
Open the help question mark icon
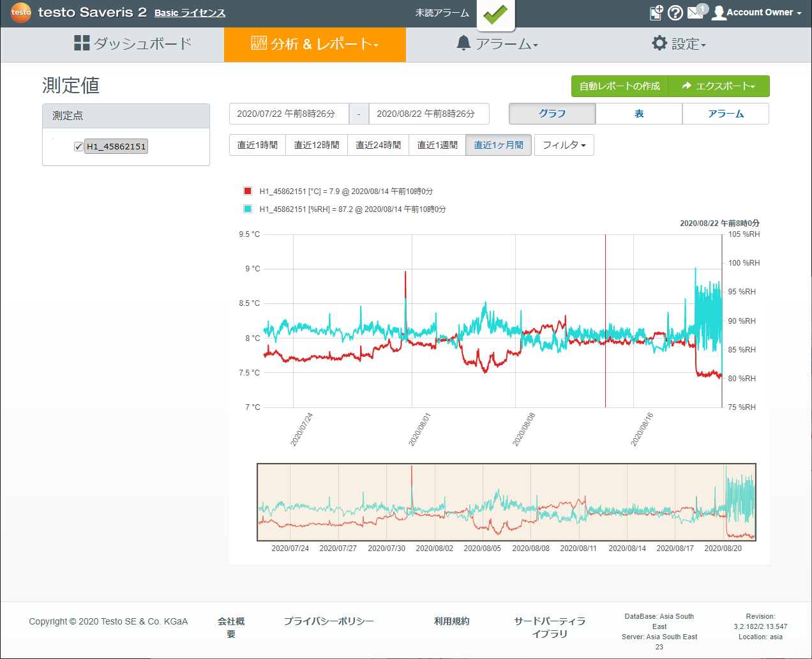tap(675, 13)
